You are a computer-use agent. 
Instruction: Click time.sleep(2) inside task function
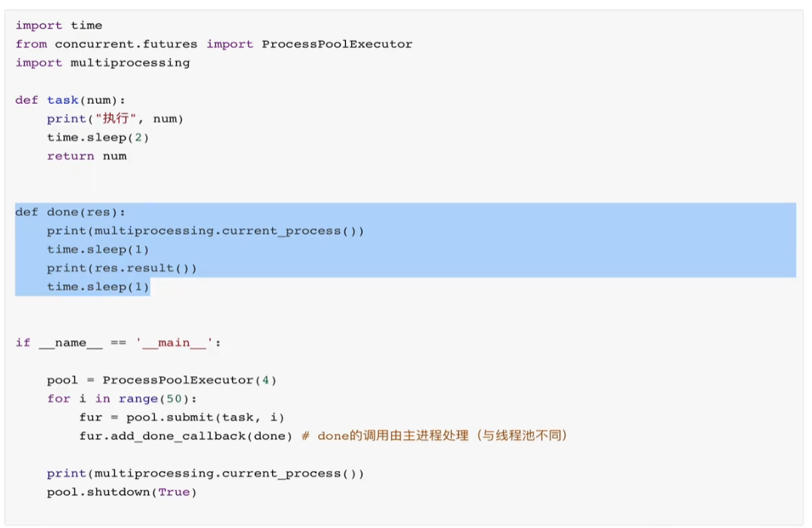[98, 138]
